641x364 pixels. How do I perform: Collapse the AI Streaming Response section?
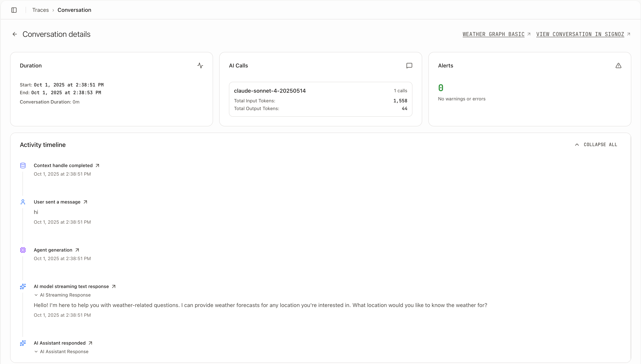coord(62,295)
